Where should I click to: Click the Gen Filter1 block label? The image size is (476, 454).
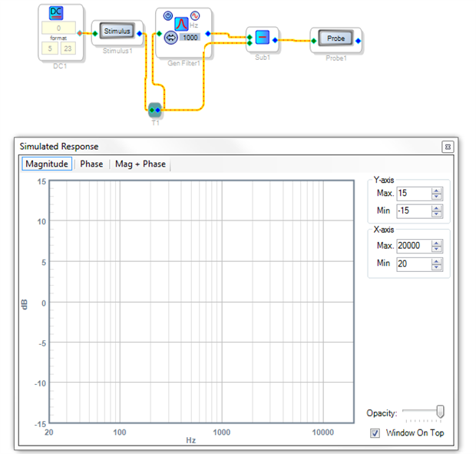[184, 63]
